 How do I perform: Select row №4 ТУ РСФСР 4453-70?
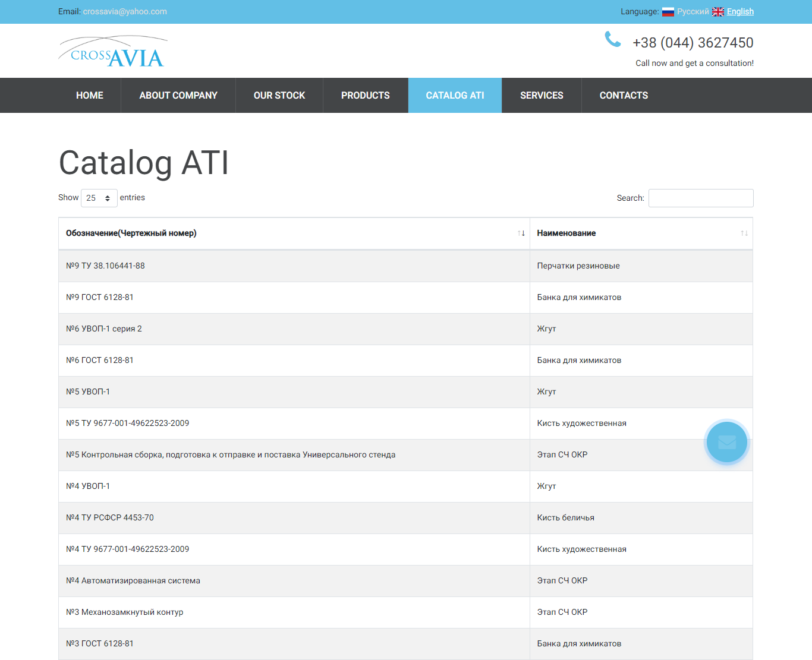405,518
